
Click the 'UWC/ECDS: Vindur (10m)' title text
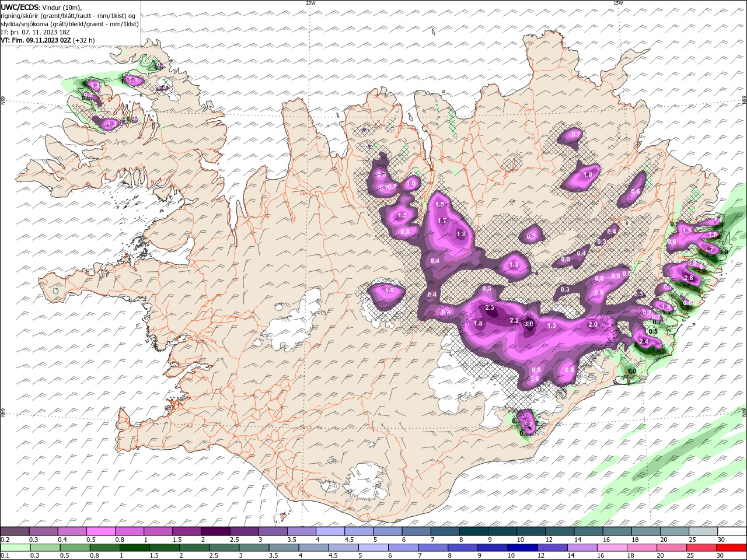click(41, 7)
